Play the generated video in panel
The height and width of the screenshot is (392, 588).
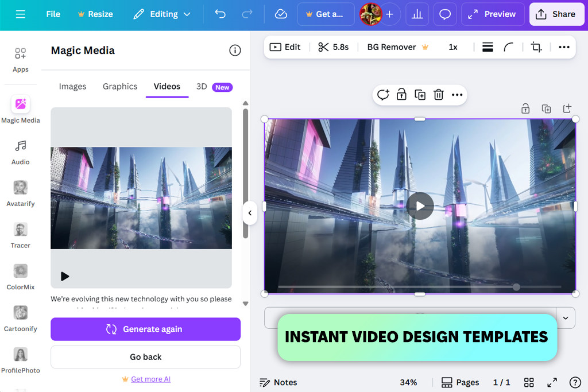point(65,276)
